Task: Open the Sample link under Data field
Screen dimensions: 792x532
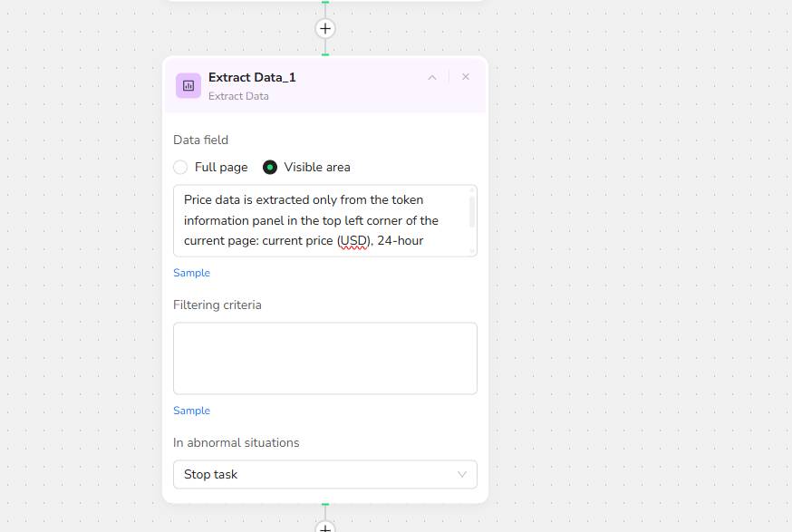Action: (191, 273)
